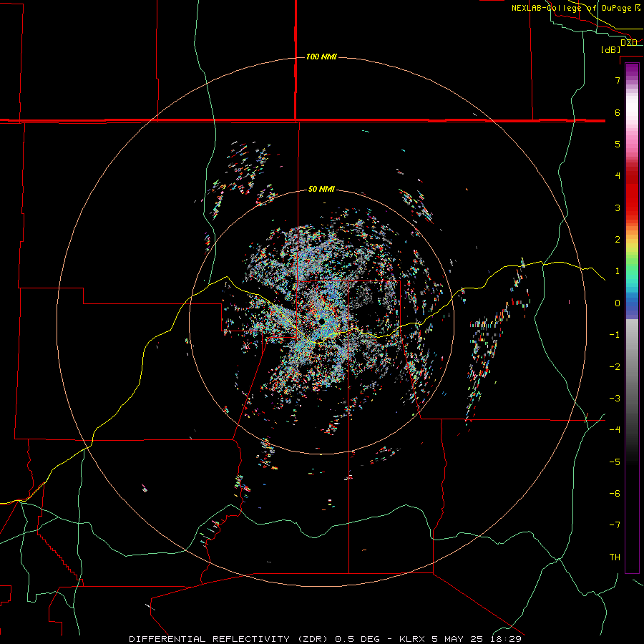Image resolution: width=644 pixels, height=644 pixels.
Task: Click the '-7' value on the color scale
Action: (x=615, y=525)
